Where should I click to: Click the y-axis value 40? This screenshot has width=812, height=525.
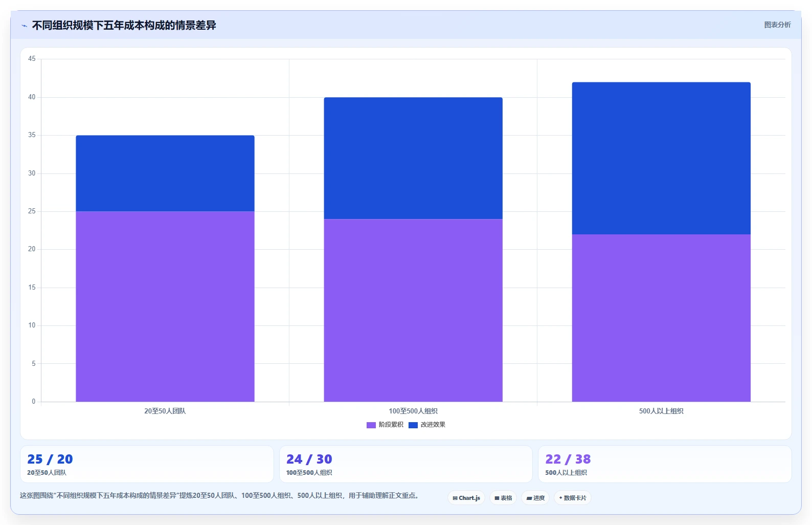(32, 97)
